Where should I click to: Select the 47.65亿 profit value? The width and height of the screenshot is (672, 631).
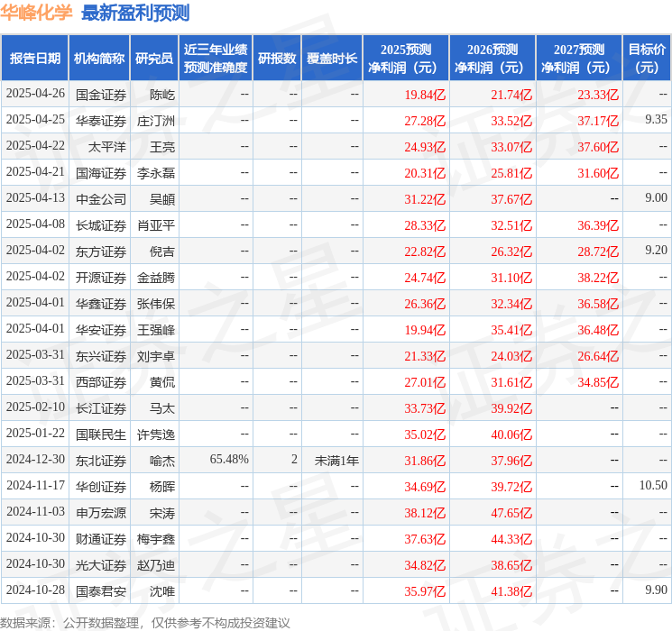point(511,513)
